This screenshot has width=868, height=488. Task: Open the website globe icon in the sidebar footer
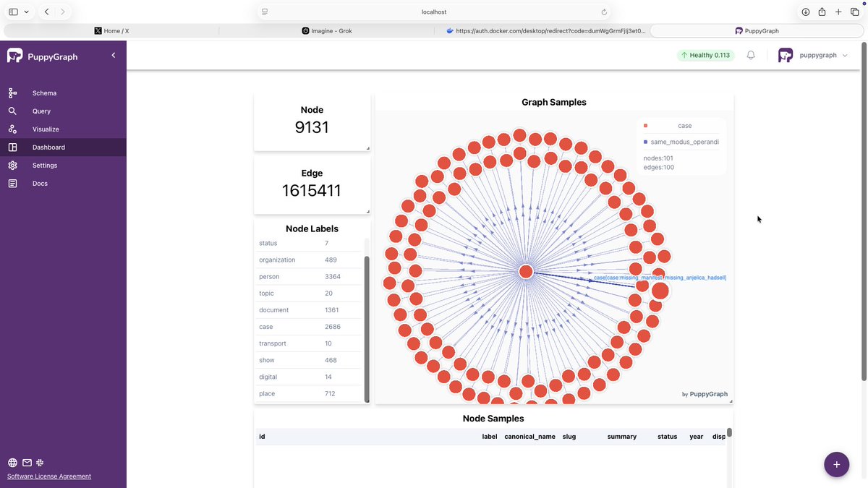pyautogui.click(x=12, y=463)
